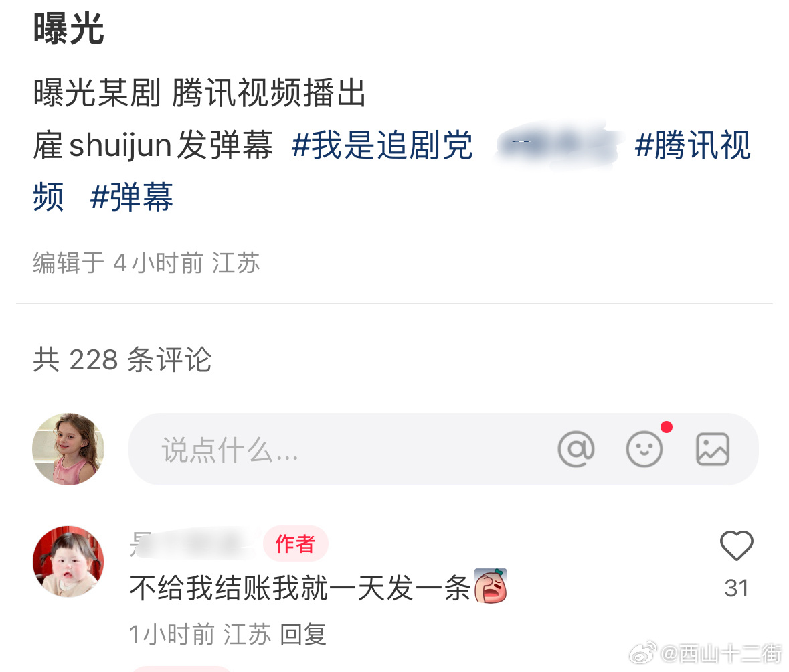789x672 pixels.
Task: Like the author's comment with heart icon
Action: coord(736,545)
